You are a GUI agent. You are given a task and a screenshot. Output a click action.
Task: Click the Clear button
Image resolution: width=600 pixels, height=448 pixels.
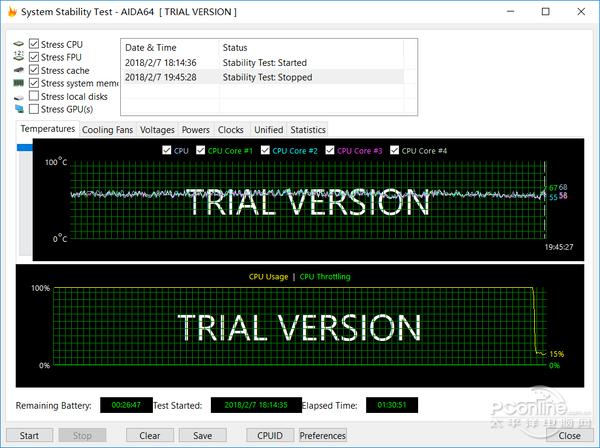click(150, 435)
